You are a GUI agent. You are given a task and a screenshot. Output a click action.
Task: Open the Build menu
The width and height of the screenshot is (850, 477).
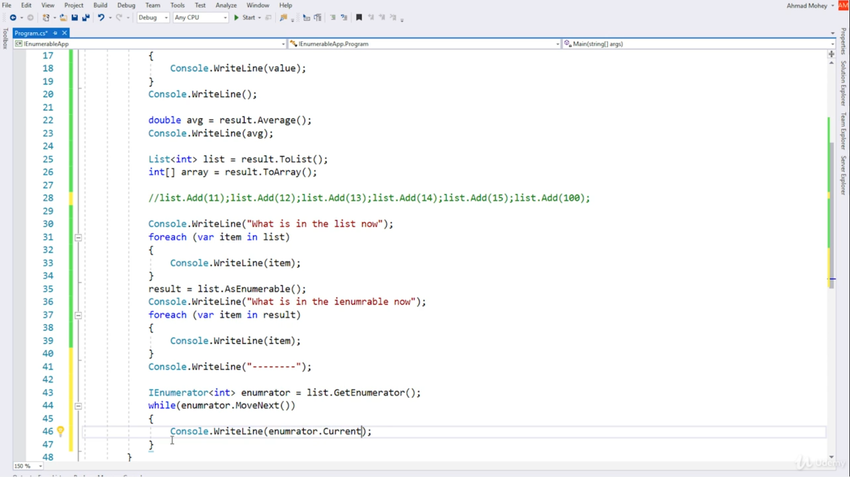coord(100,5)
